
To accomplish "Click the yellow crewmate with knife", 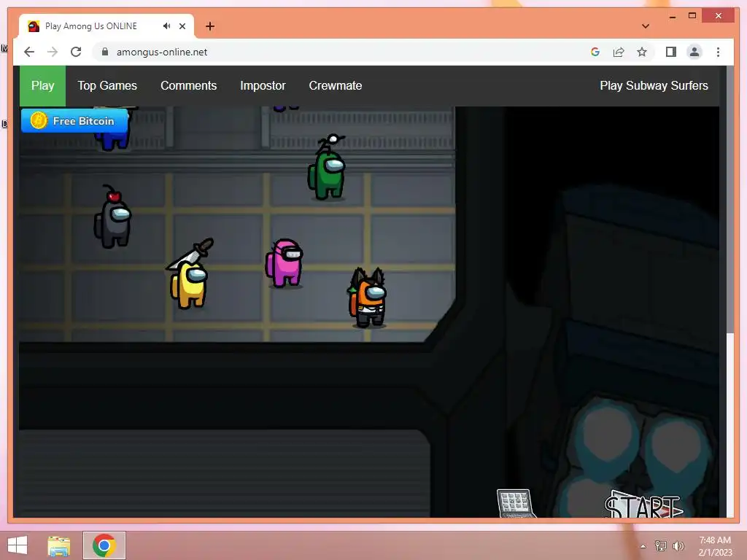I will pyautogui.click(x=190, y=274).
